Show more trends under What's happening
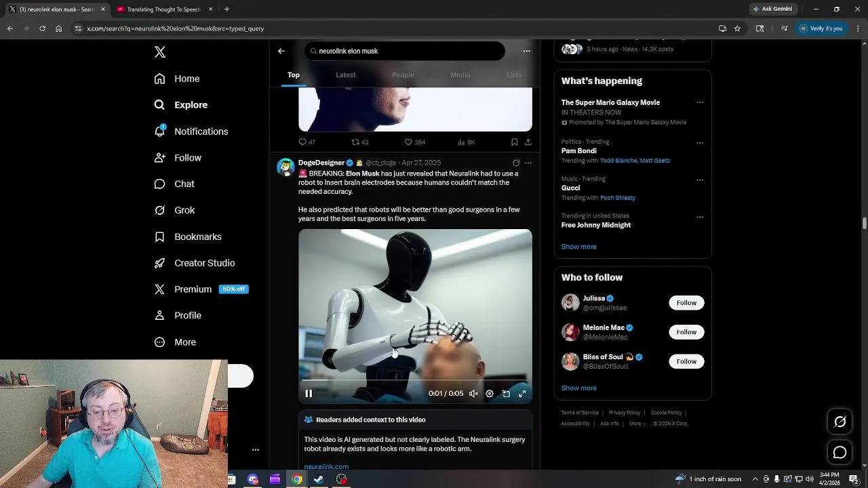Viewport: 868px width, 488px height. tap(578, 247)
